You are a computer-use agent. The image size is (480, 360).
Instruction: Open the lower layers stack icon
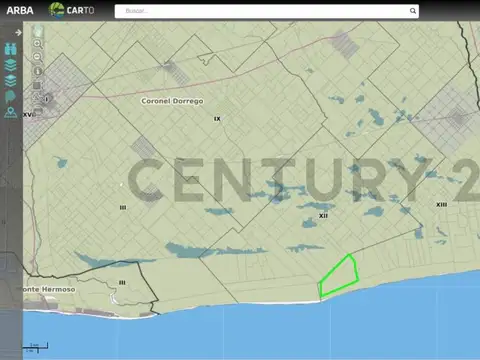pos(11,81)
